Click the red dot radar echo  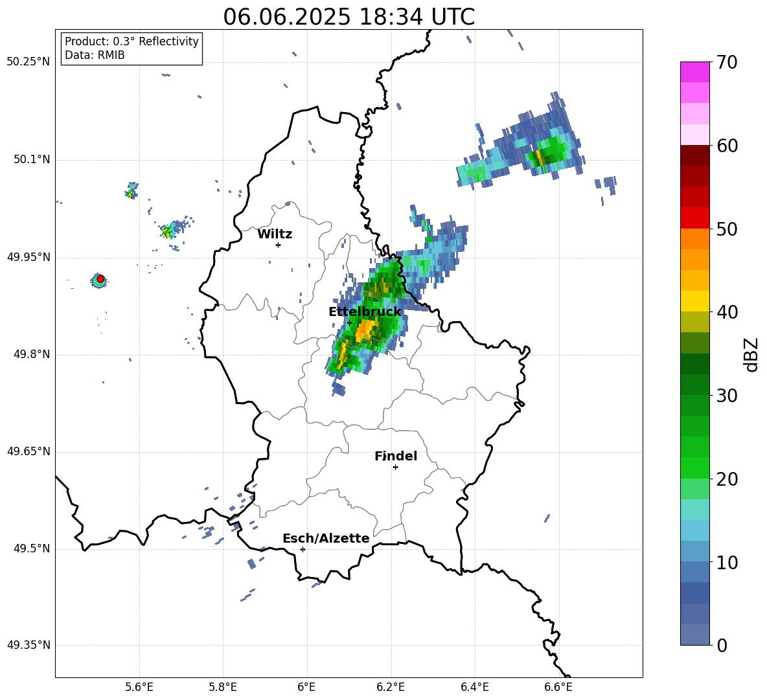(x=100, y=279)
